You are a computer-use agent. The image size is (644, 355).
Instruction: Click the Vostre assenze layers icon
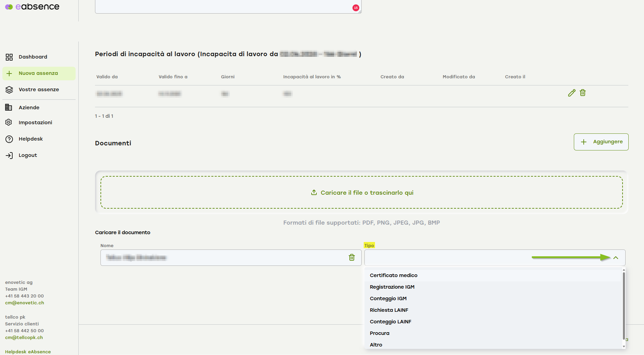pos(9,90)
